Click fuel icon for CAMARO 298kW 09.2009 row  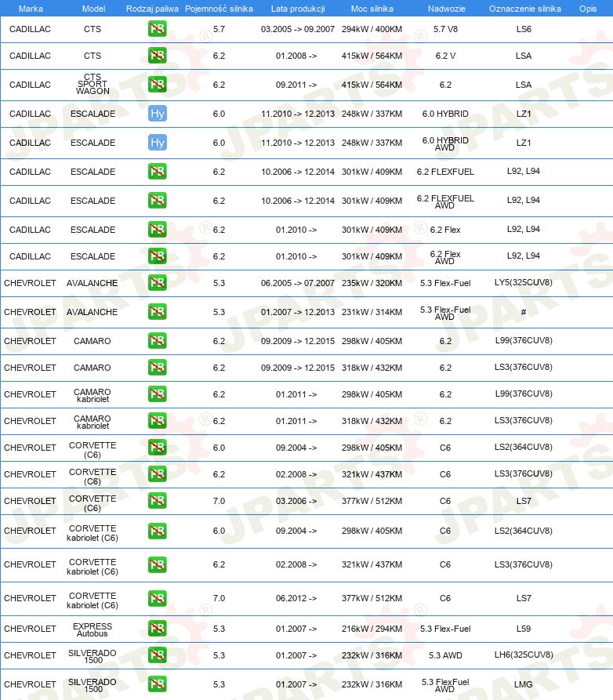coord(157,341)
